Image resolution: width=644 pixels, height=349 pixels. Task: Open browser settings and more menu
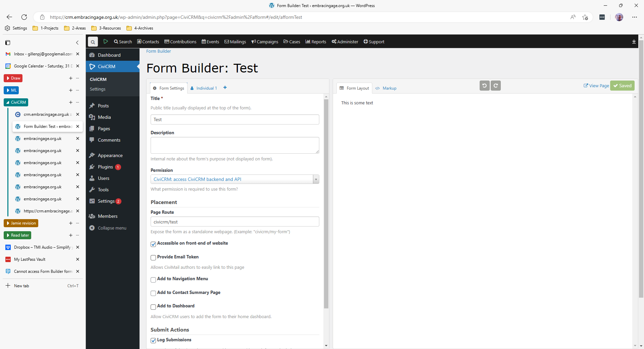(635, 17)
